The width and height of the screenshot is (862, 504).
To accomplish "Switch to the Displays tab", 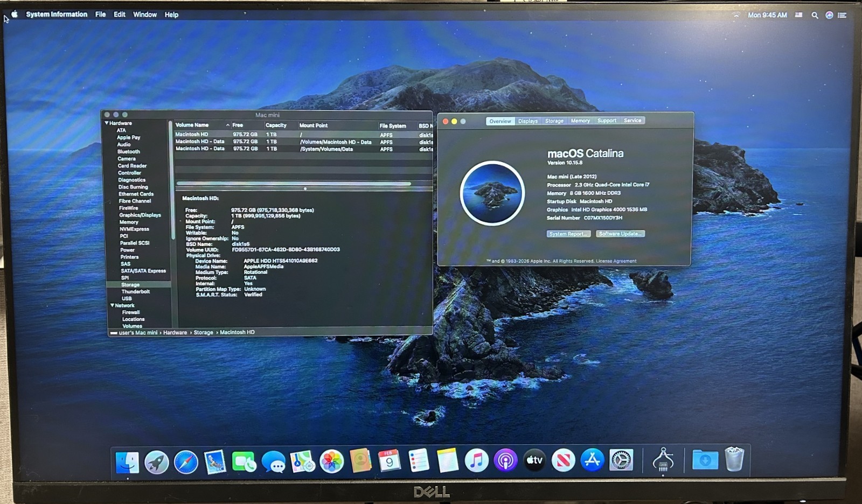I will click(x=528, y=121).
